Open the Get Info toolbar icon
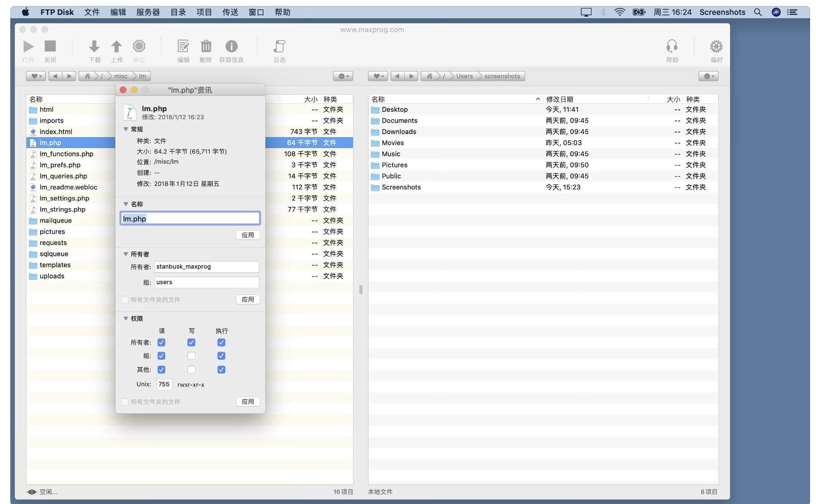Screen dimensions: 816x504 pyautogui.click(x=231, y=46)
